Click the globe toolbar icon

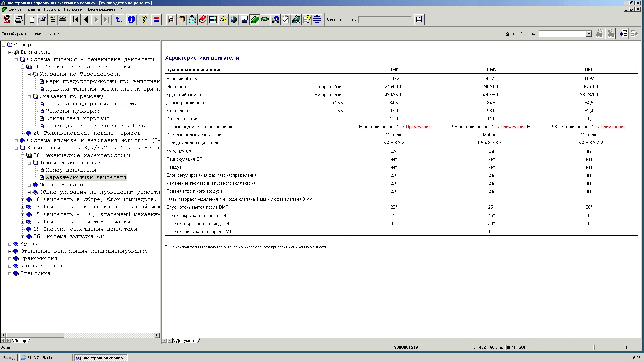[x=234, y=20]
